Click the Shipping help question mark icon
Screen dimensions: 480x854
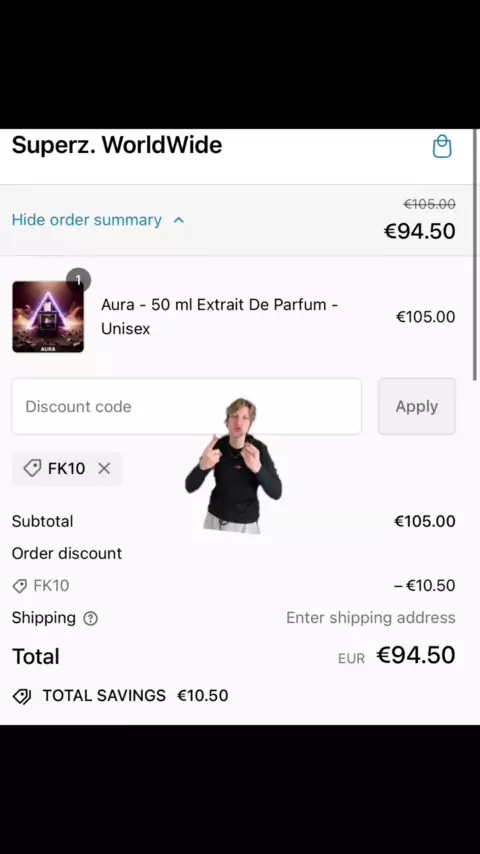pyautogui.click(x=90, y=619)
